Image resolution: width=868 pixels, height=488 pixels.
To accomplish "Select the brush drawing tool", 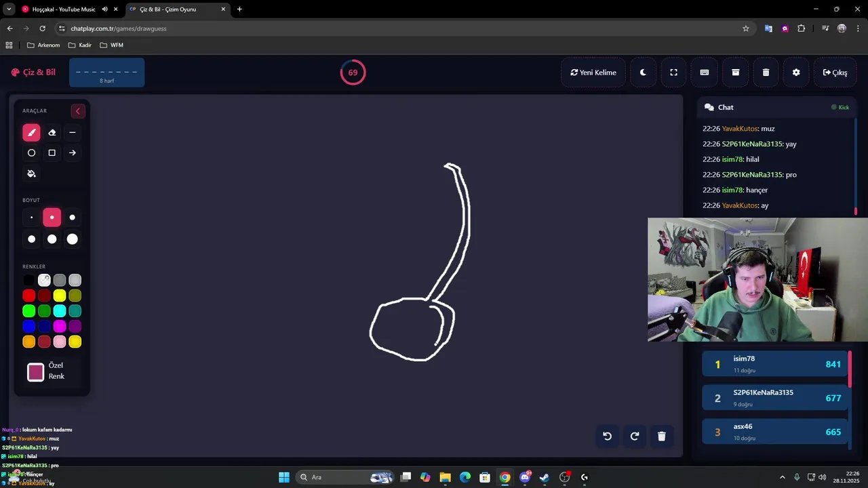I will [31, 133].
